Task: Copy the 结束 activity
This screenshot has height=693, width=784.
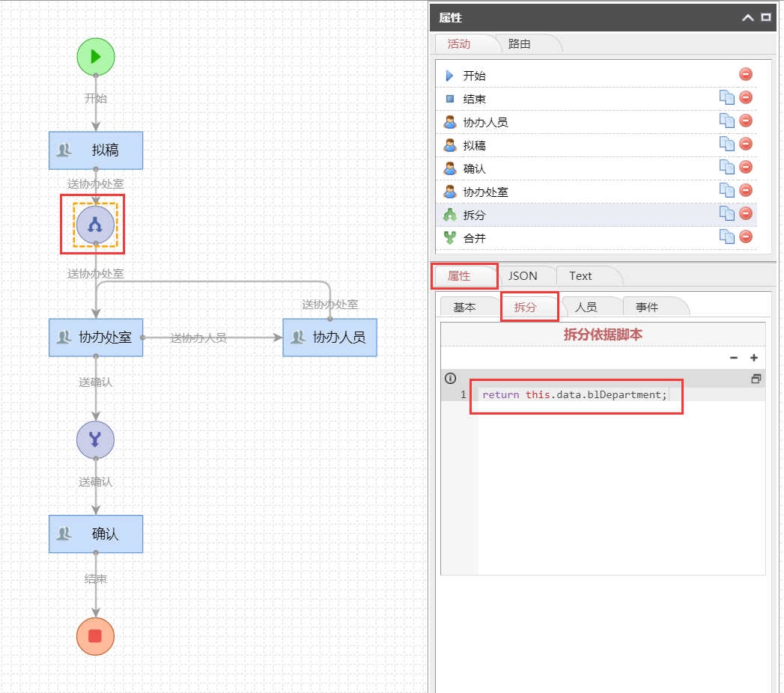Action: tap(726, 97)
